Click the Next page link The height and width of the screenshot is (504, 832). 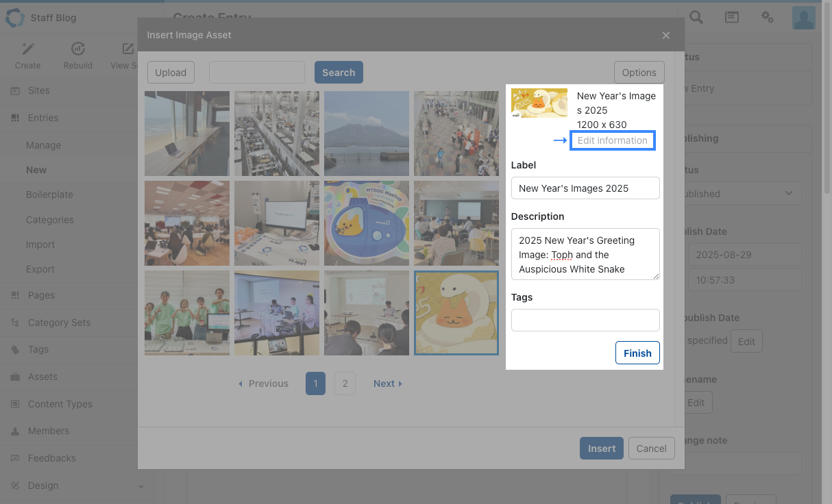(387, 383)
